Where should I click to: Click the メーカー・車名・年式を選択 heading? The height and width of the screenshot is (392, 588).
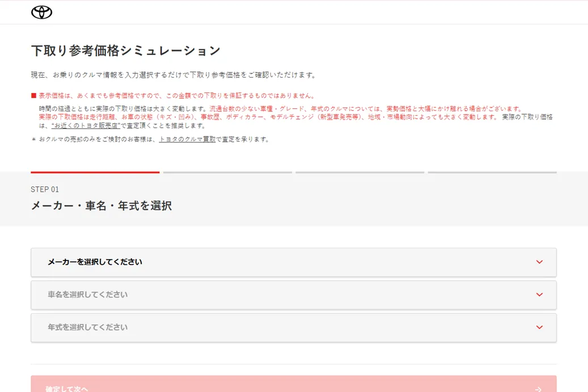101,206
